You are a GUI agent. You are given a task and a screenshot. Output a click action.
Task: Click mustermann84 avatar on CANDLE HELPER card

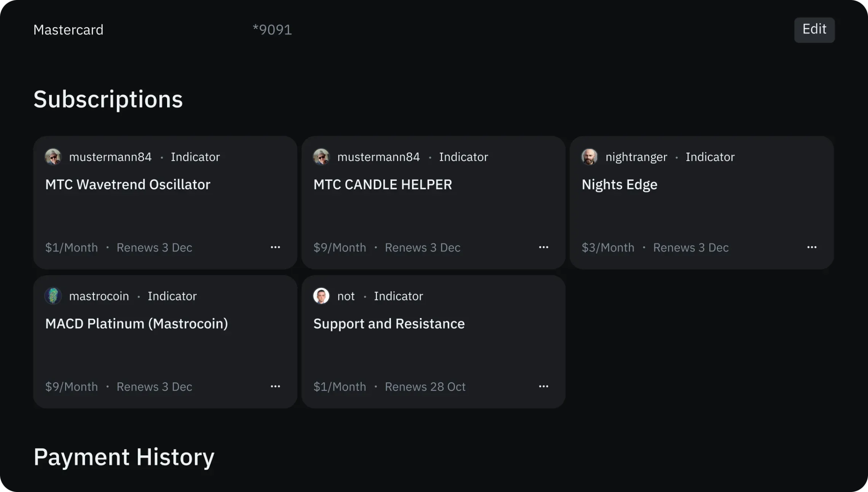[321, 157]
